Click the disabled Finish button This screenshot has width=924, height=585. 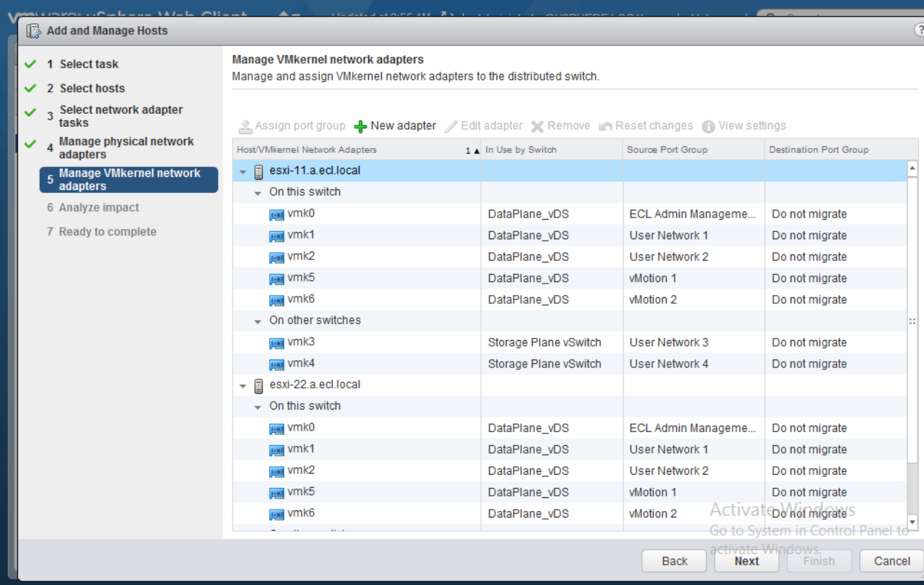tap(819, 561)
